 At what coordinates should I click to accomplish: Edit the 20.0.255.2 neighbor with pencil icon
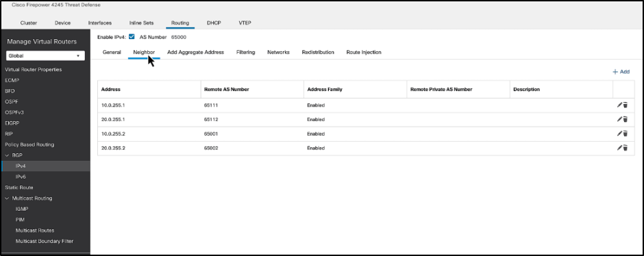click(x=619, y=148)
